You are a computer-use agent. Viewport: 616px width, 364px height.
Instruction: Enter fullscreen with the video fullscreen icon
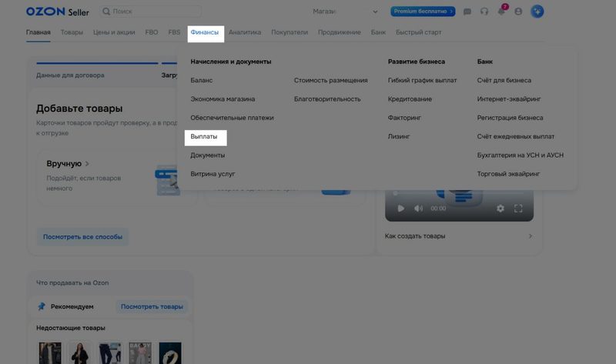(x=518, y=208)
